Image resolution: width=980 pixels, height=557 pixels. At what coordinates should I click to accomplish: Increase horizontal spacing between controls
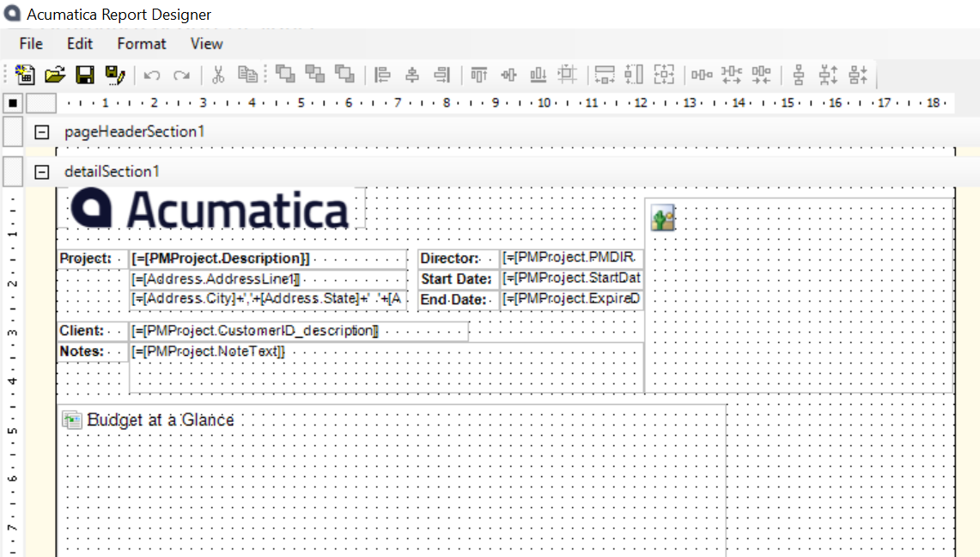(x=731, y=75)
